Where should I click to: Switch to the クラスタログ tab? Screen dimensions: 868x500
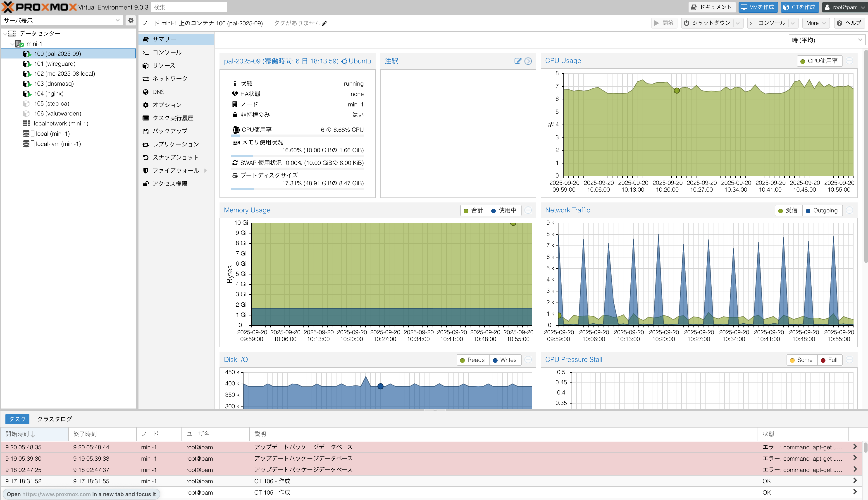pos(55,419)
